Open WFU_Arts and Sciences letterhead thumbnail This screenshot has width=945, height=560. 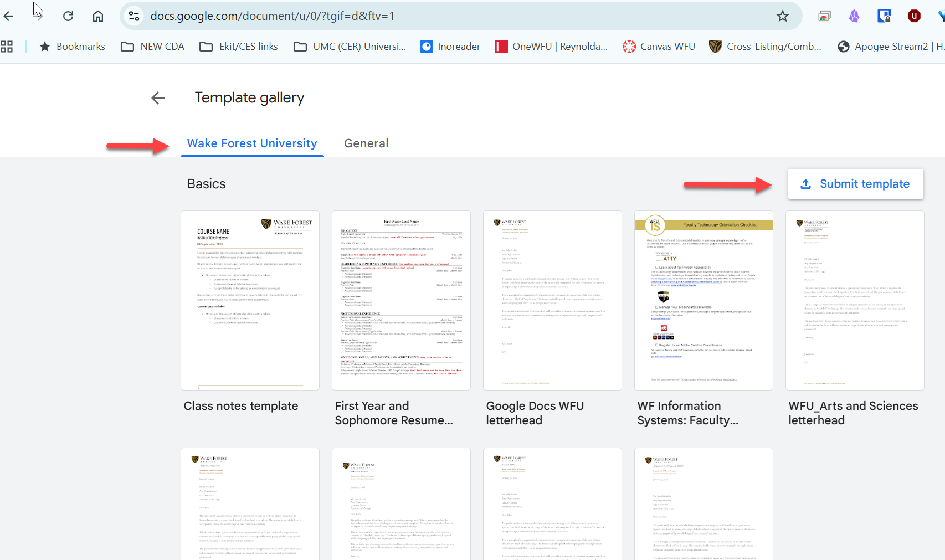(855, 300)
